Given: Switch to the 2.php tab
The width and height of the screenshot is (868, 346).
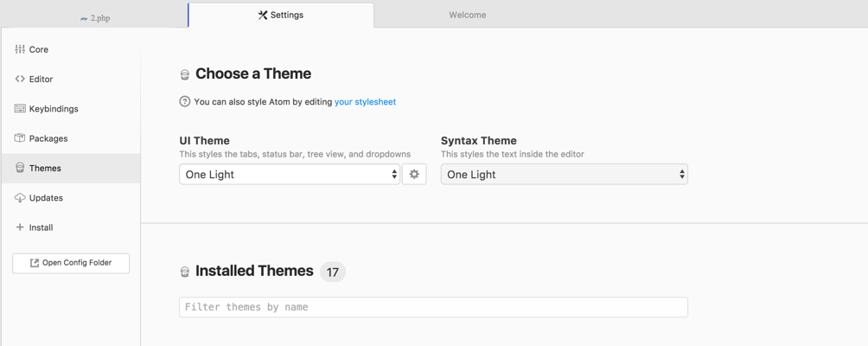Looking at the screenshot, I should 94,17.
